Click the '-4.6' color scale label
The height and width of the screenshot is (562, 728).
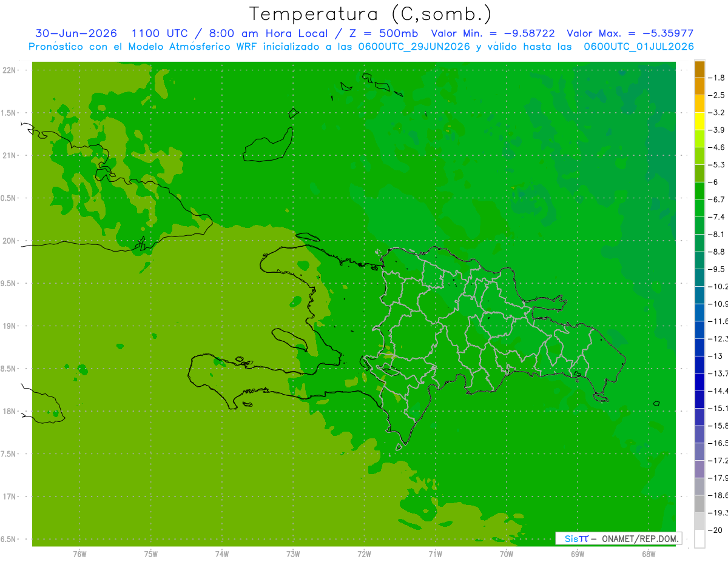click(717, 147)
